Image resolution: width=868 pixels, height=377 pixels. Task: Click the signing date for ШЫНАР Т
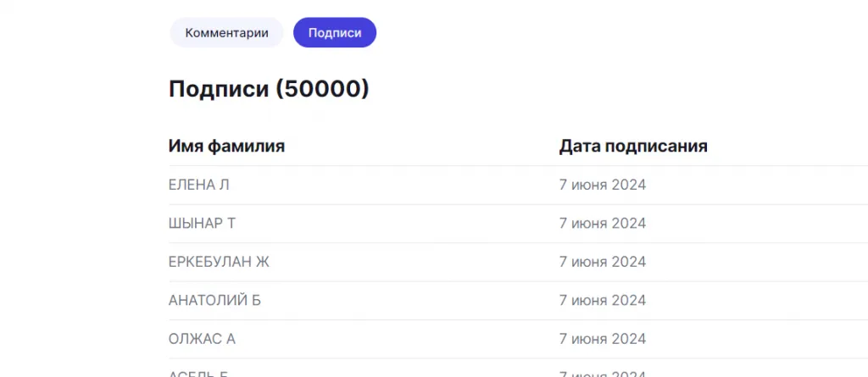(x=602, y=224)
